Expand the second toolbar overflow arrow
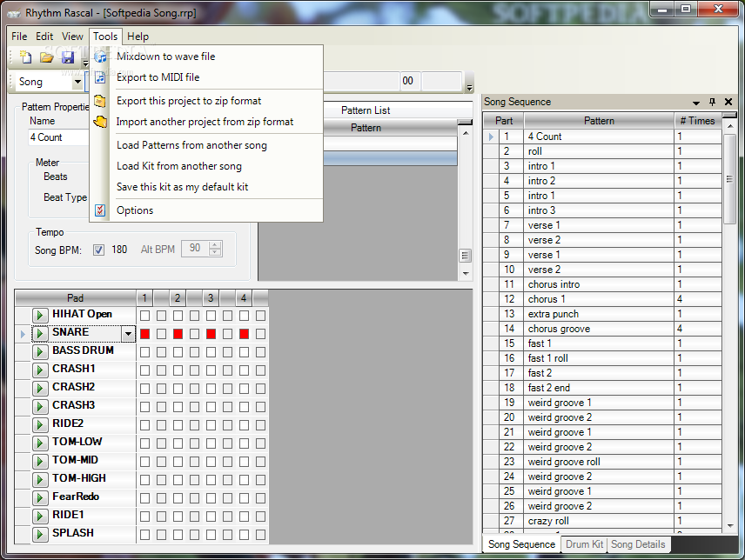This screenshot has width=745, height=560. click(469, 87)
